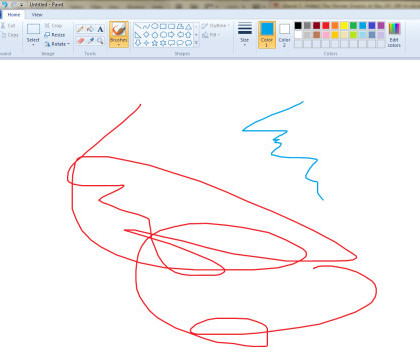
Task: Switch to the Home tab
Action: 14,15
